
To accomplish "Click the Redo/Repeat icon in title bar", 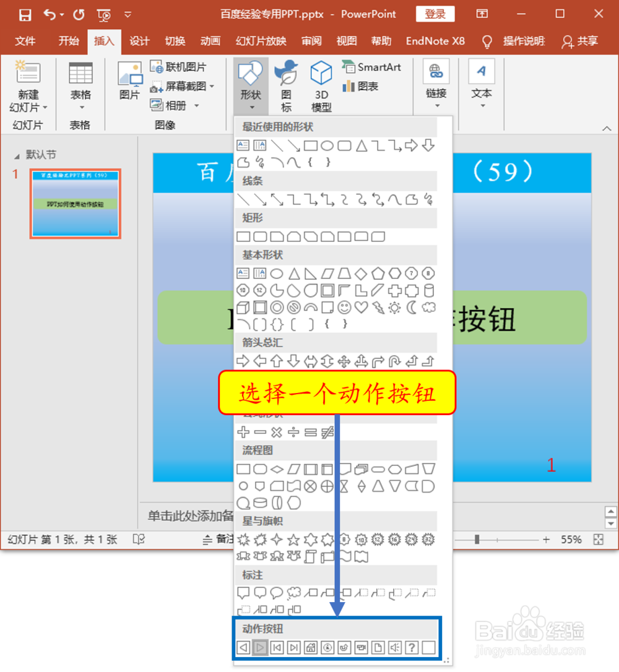I will click(79, 15).
